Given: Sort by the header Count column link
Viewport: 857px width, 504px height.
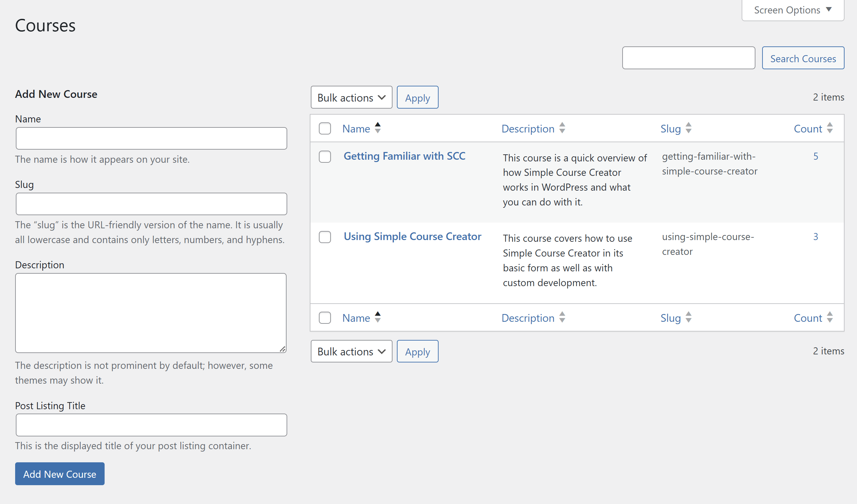Looking at the screenshot, I should pos(808,128).
